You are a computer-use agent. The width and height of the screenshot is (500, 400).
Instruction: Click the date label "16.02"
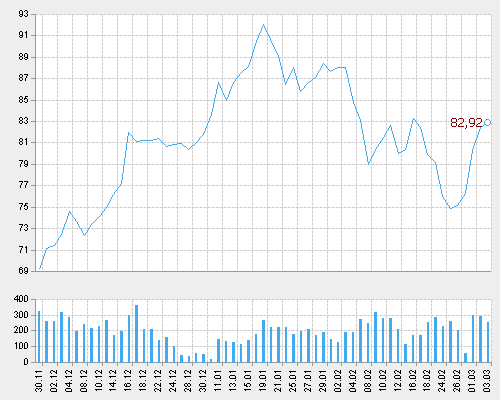tap(413, 380)
